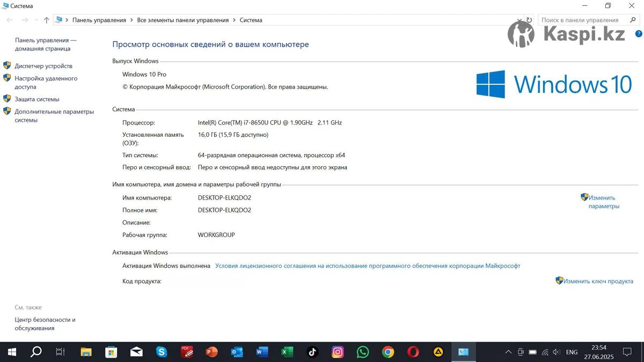
Task: Open 'Дополнительные параметры системы' link
Action: pyautogui.click(x=54, y=116)
